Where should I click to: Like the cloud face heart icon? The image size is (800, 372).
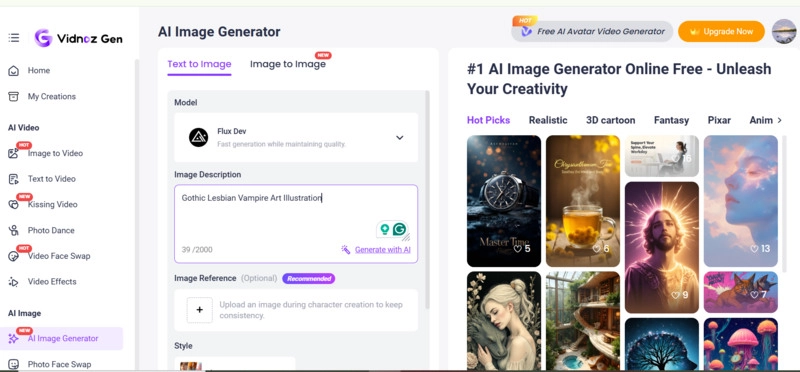755,249
